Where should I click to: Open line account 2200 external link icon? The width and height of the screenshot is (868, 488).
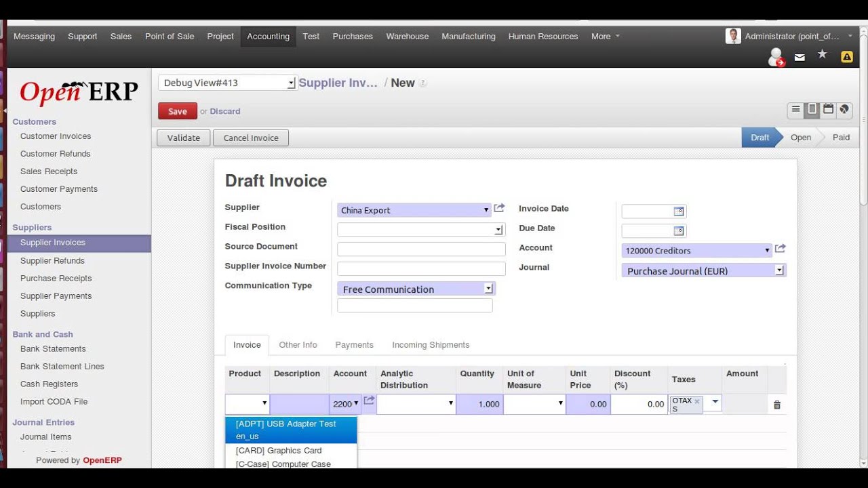(x=369, y=401)
